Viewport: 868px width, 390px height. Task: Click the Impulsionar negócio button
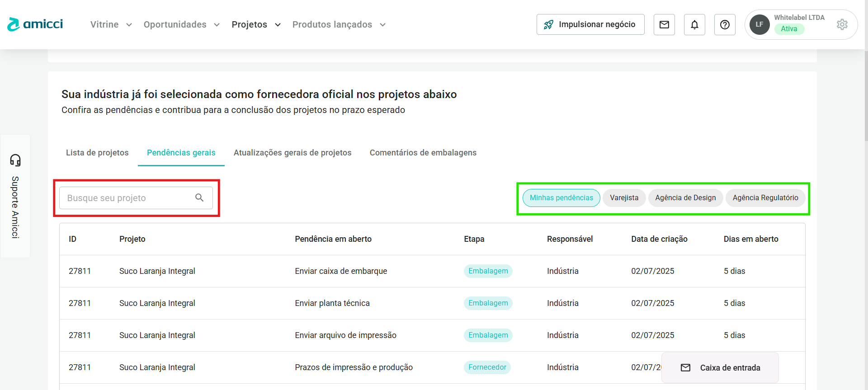(590, 24)
